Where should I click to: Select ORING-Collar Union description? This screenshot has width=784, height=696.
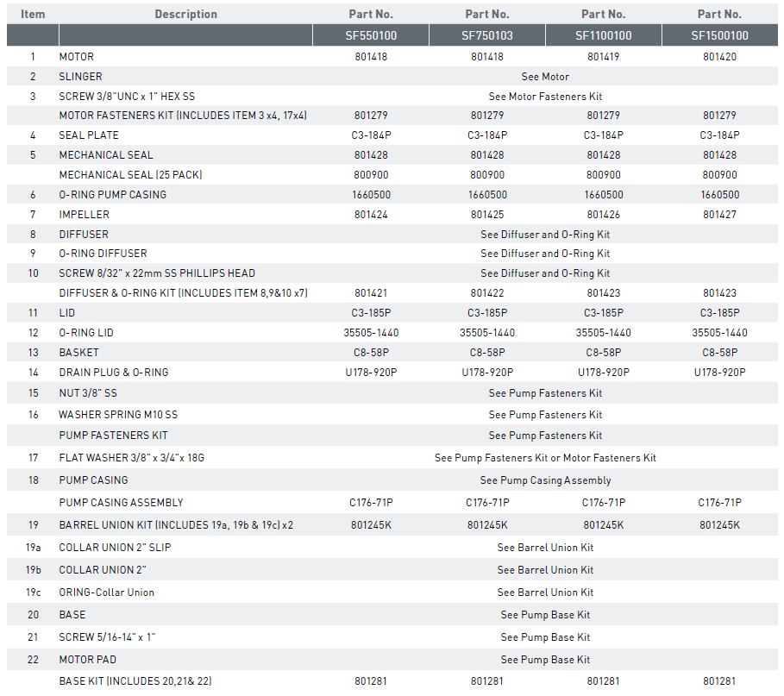(106, 593)
